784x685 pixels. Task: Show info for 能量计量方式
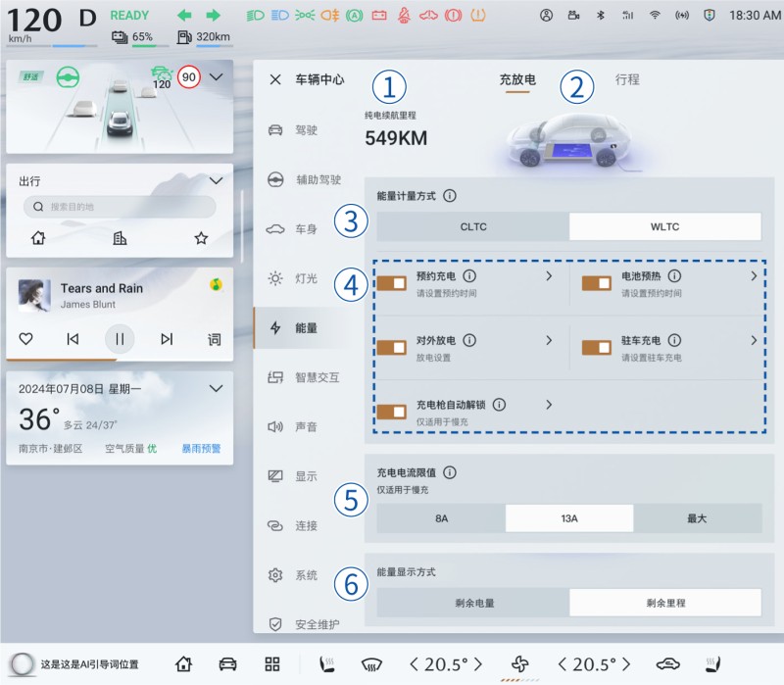click(x=450, y=196)
